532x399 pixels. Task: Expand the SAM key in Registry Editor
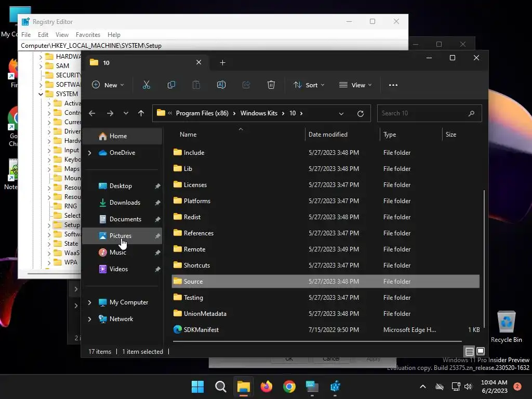pos(41,66)
